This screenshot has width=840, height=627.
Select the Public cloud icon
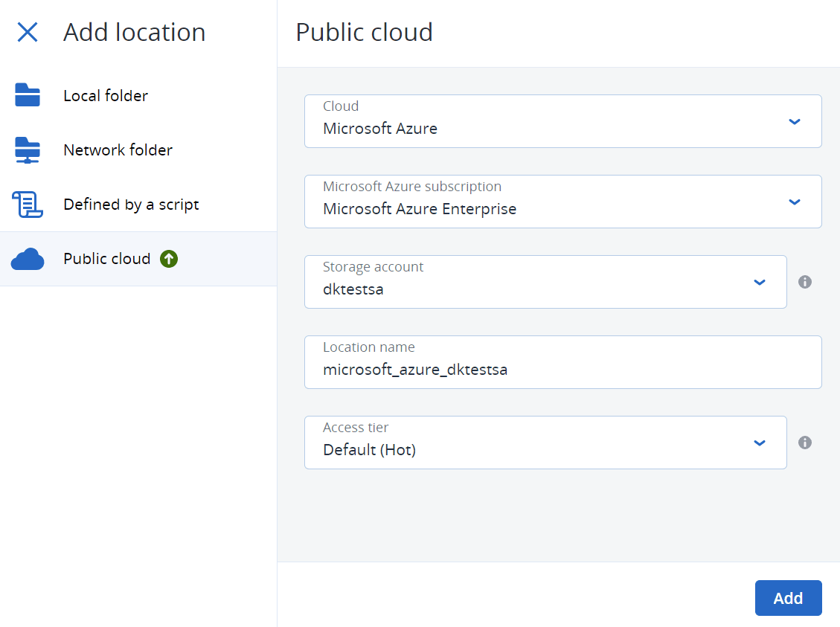pos(28,258)
